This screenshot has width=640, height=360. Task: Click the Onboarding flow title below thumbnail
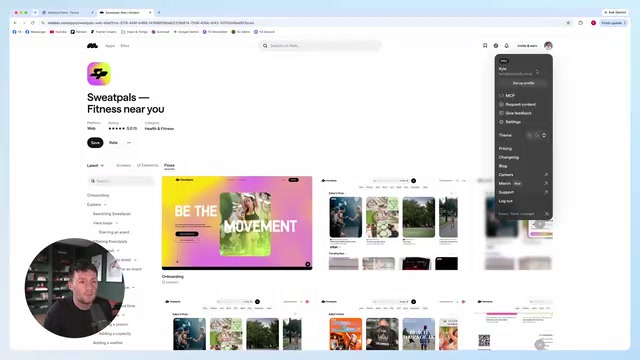(173, 277)
